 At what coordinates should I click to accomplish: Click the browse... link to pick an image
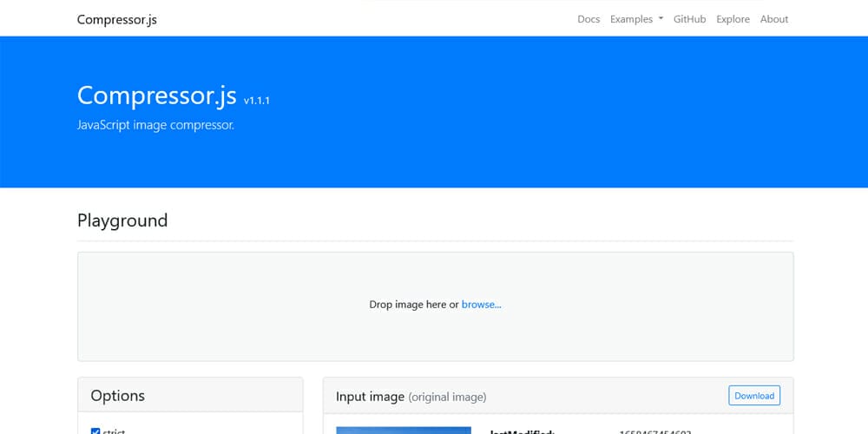coord(481,305)
